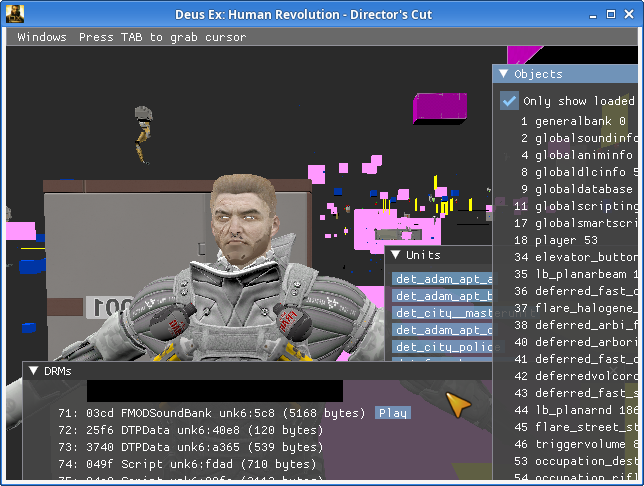Open the Windows menu

(42, 37)
